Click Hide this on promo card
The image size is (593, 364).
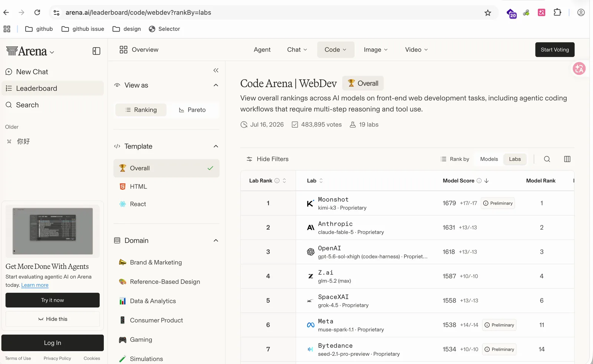point(53,319)
